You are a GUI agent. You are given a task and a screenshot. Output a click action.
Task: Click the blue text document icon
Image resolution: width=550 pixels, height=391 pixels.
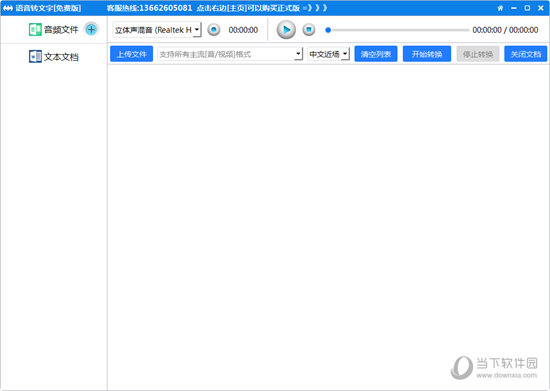coord(35,56)
